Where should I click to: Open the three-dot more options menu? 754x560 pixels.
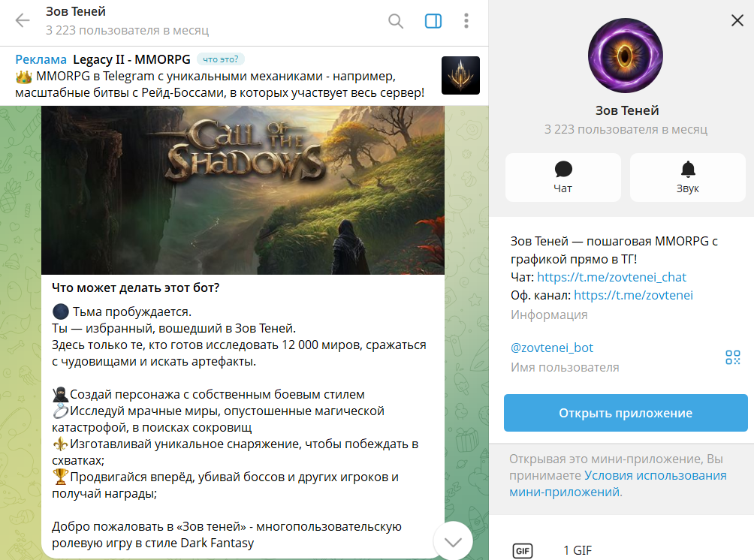coord(466,21)
